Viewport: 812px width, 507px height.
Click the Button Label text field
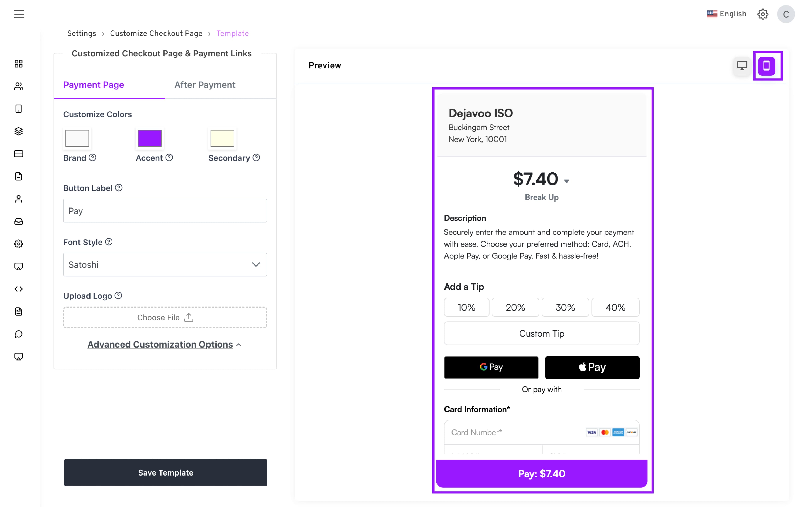165,211
